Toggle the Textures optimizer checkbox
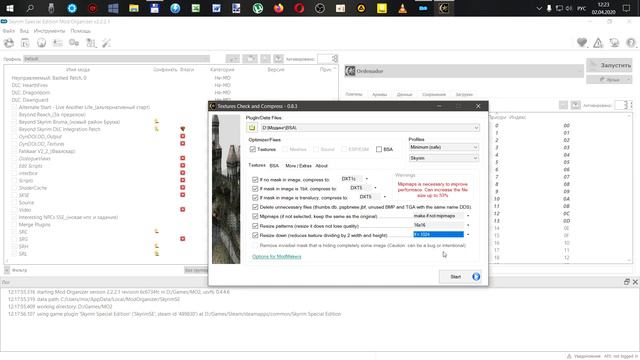Screen dimensions: 640x360 (x=253, y=149)
